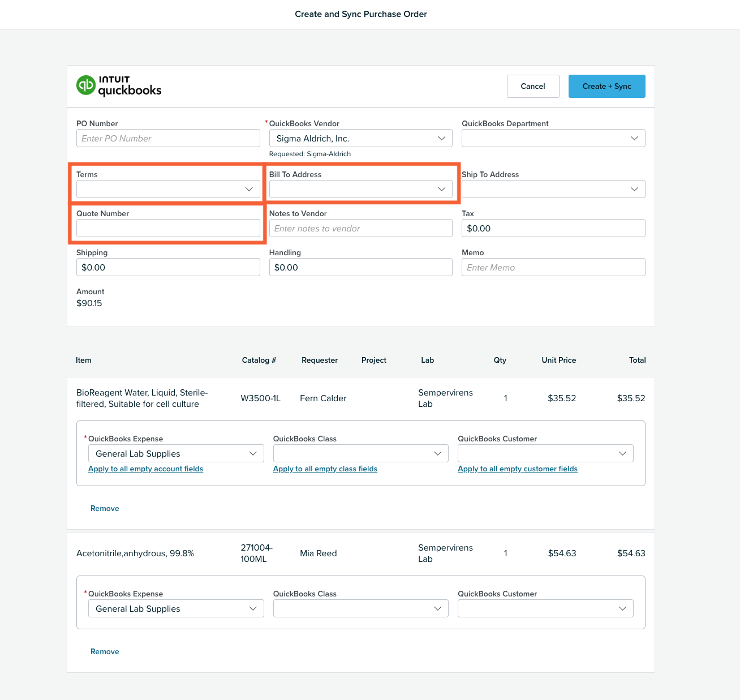Screen dimensions: 740x700
Task: Click the Cancel button
Action: tap(533, 86)
